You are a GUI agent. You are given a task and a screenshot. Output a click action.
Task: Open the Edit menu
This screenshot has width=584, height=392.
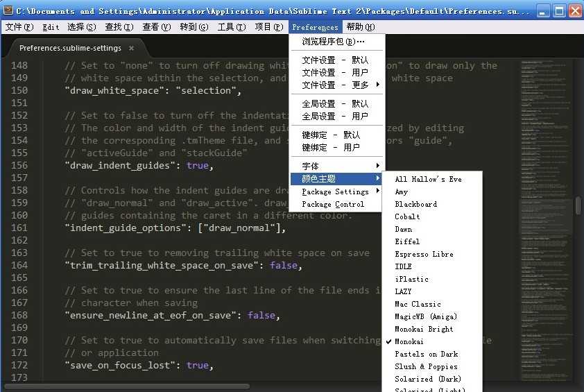[51, 27]
